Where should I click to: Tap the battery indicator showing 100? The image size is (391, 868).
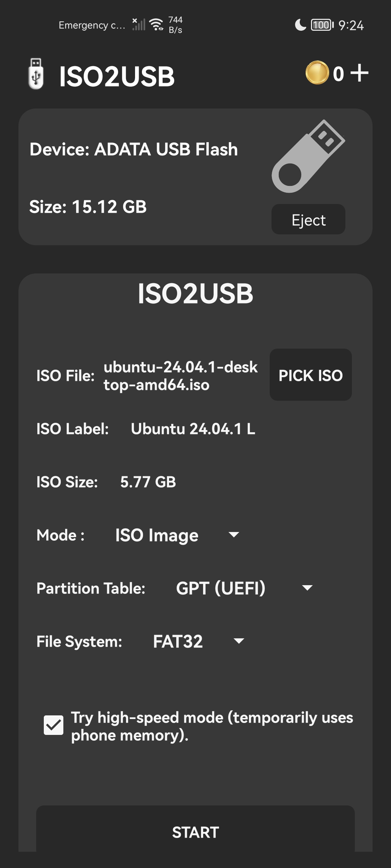(x=321, y=24)
